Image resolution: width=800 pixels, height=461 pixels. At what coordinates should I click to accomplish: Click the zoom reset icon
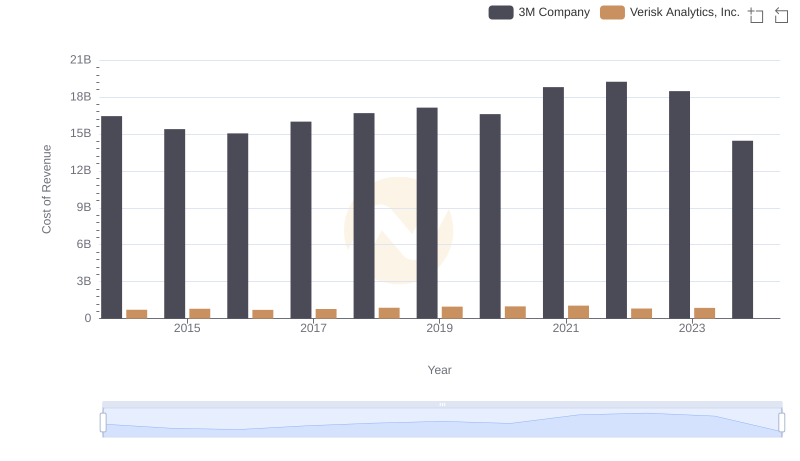point(781,15)
